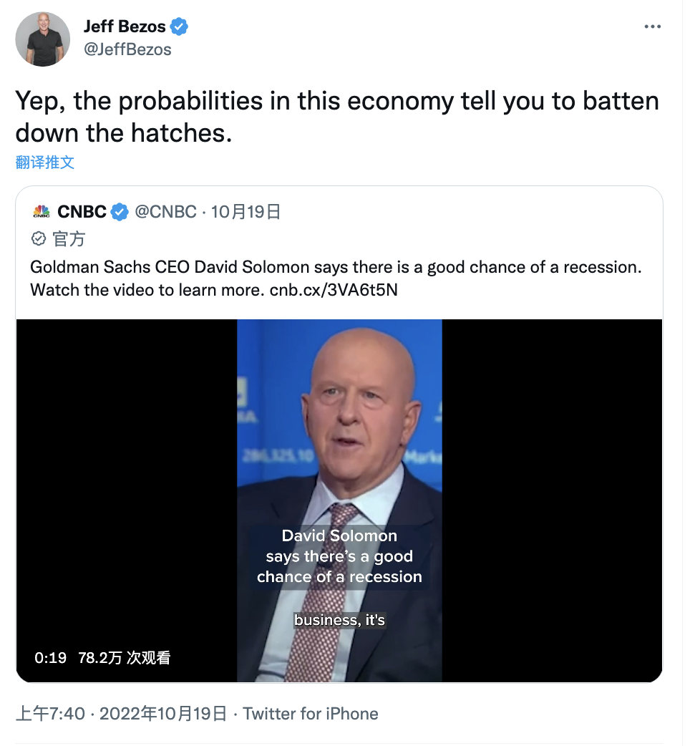Click the 官方 official label text
700x746 pixels.
[69, 238]
